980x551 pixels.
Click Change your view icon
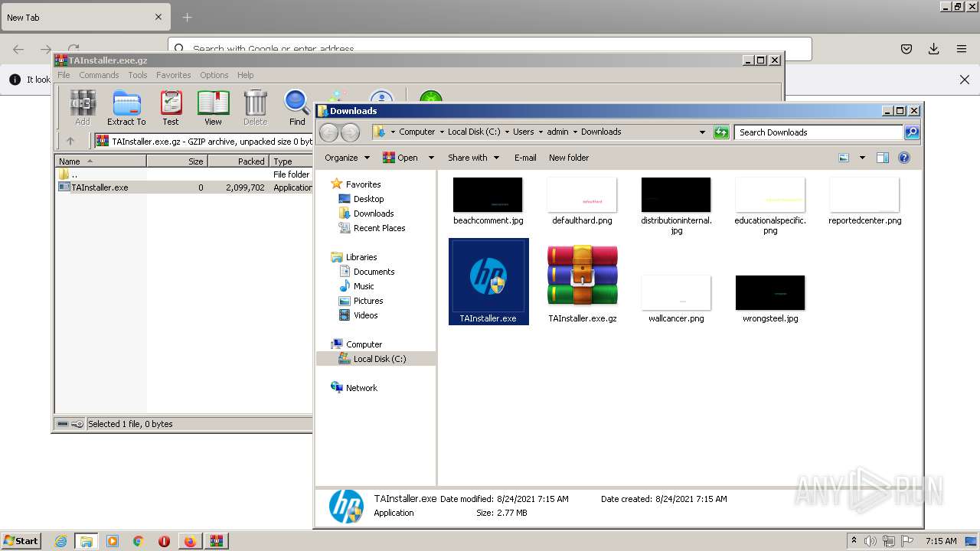(844, 158)
